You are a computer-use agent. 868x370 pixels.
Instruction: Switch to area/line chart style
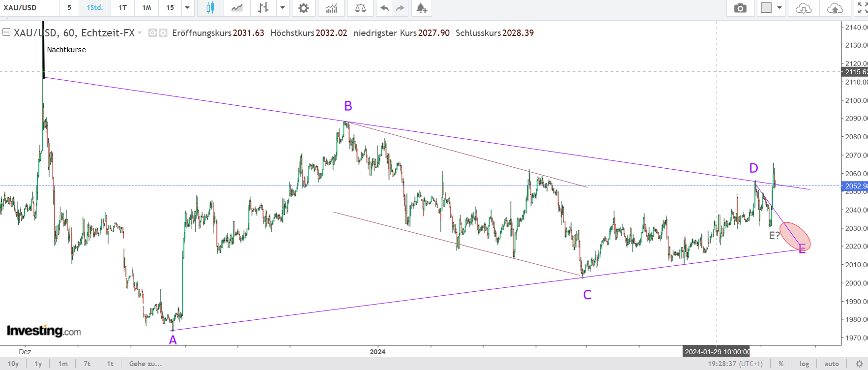tap(237, 8)
